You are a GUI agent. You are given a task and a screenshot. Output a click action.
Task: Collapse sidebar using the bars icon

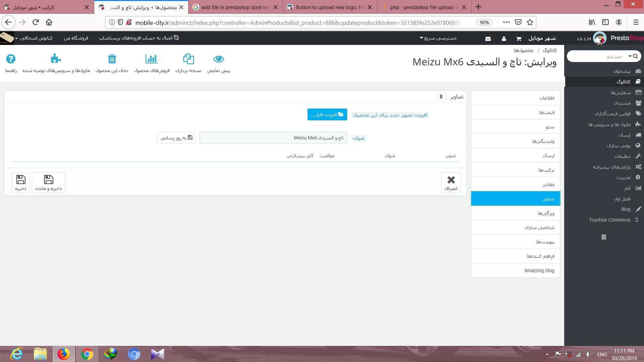tap(604, 237)
